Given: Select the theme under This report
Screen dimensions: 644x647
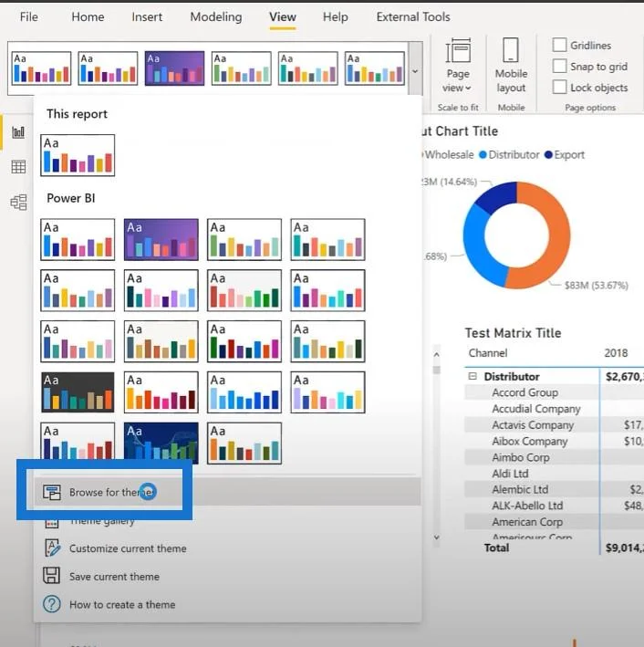Looking at the screenshot, I should [x=78, y=155].
